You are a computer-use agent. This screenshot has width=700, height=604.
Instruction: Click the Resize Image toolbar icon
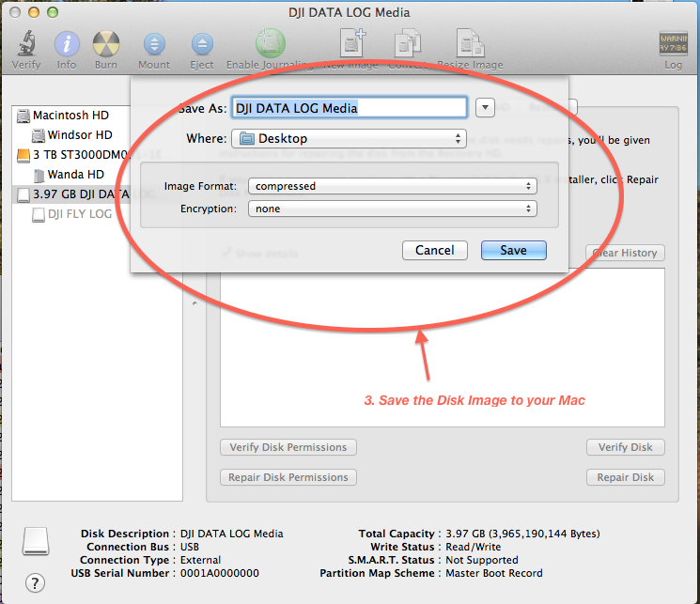click(470, 43)
